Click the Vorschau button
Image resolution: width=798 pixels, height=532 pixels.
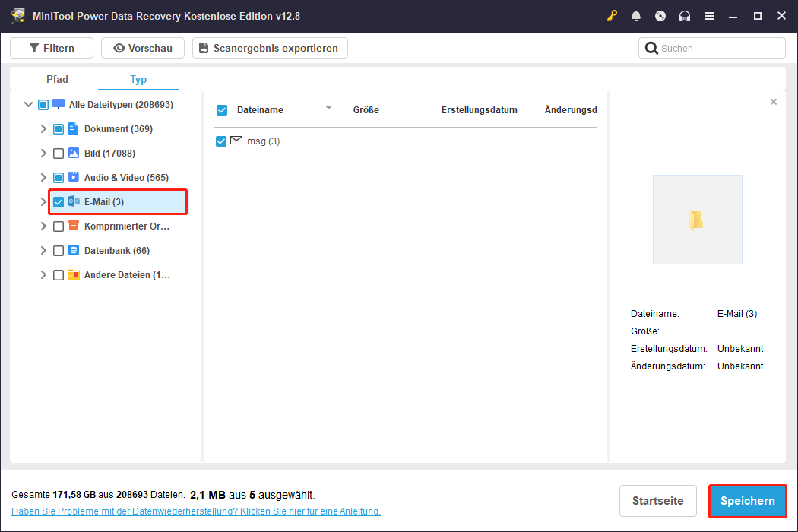tap(143, 48)
